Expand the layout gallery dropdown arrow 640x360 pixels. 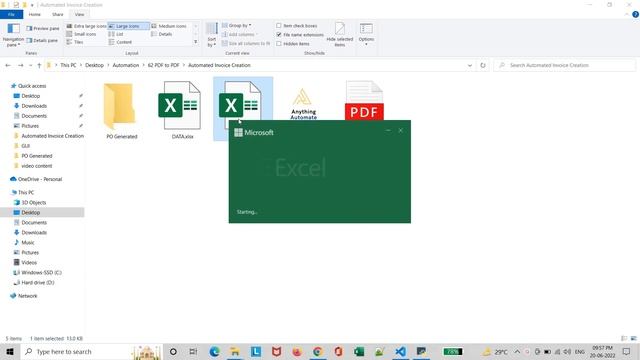pos(196,42)
